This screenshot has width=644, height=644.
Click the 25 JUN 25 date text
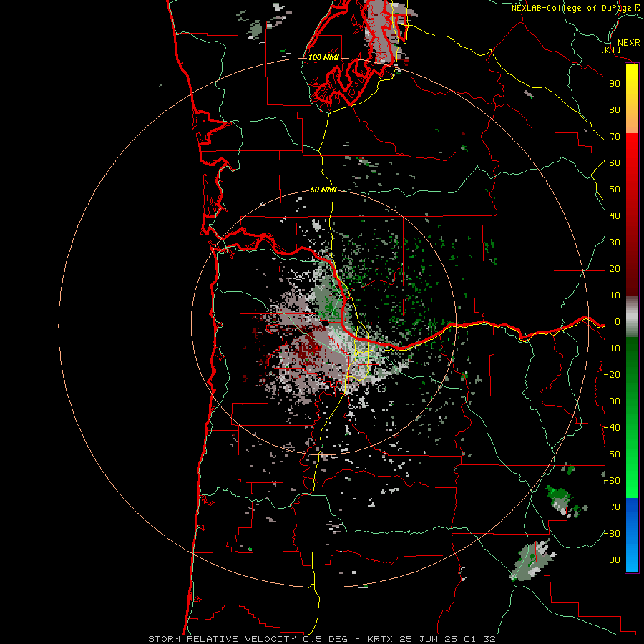pos(429,639)
